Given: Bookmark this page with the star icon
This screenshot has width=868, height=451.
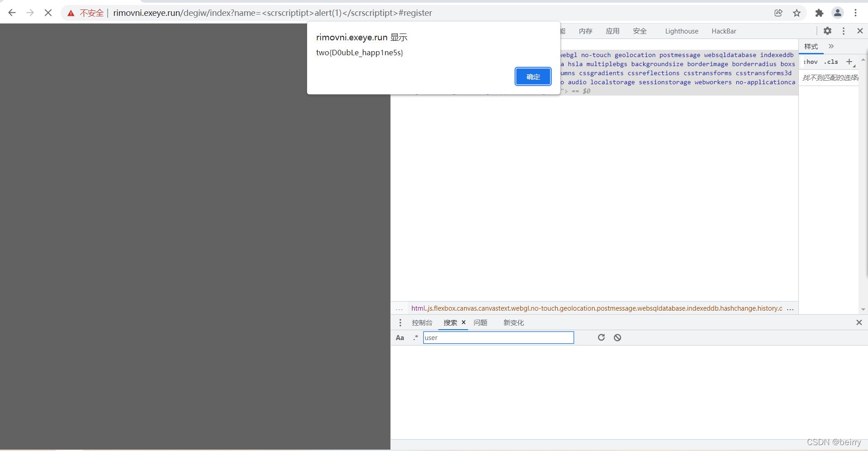Looking at the screenshot, I should [797, 13].
